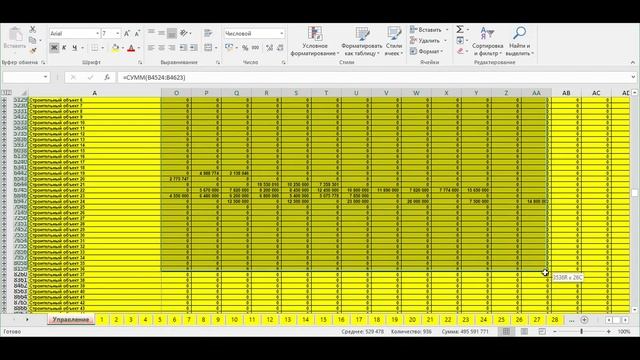Align cell text left

click(x=151, y=48)
